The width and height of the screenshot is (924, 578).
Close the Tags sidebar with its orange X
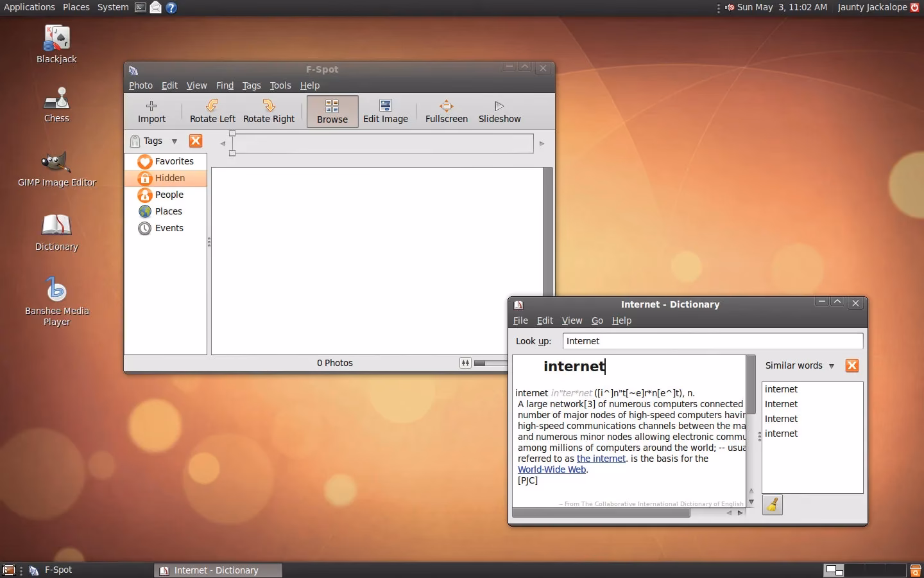[196, 141]
